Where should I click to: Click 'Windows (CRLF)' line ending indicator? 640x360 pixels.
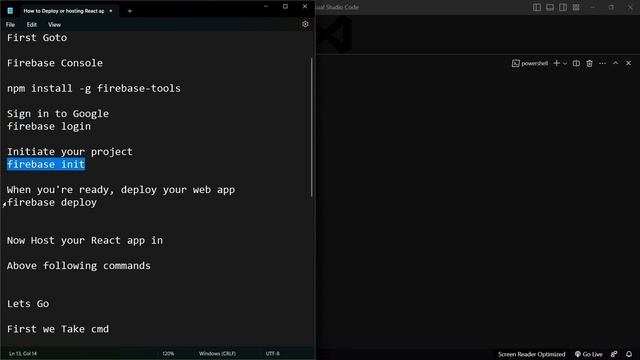217,353
